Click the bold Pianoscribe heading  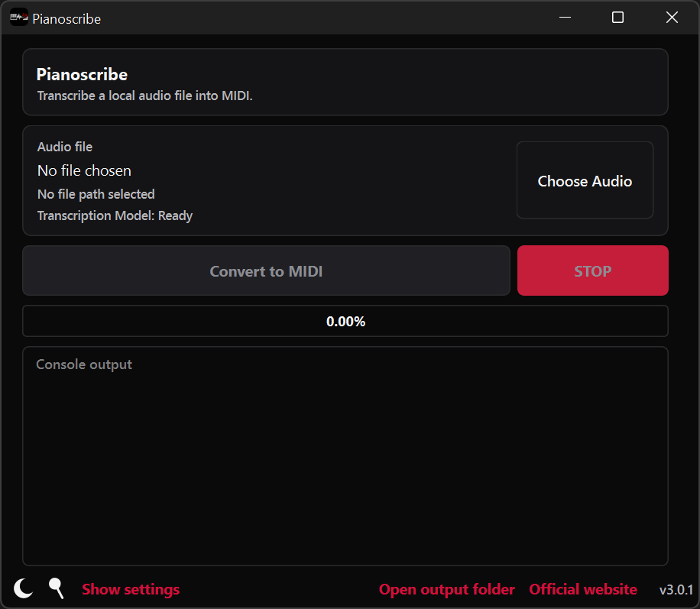(x=82, y=75)
